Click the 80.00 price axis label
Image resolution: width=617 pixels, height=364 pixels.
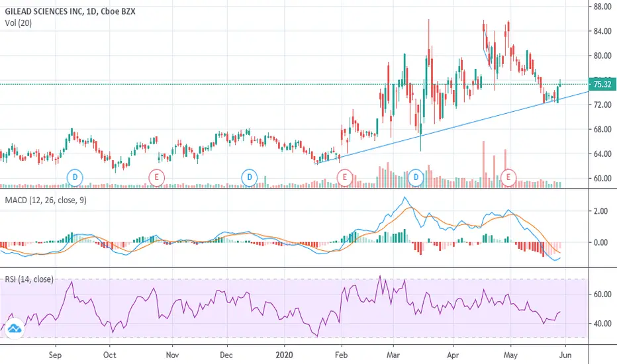point(602,56)
